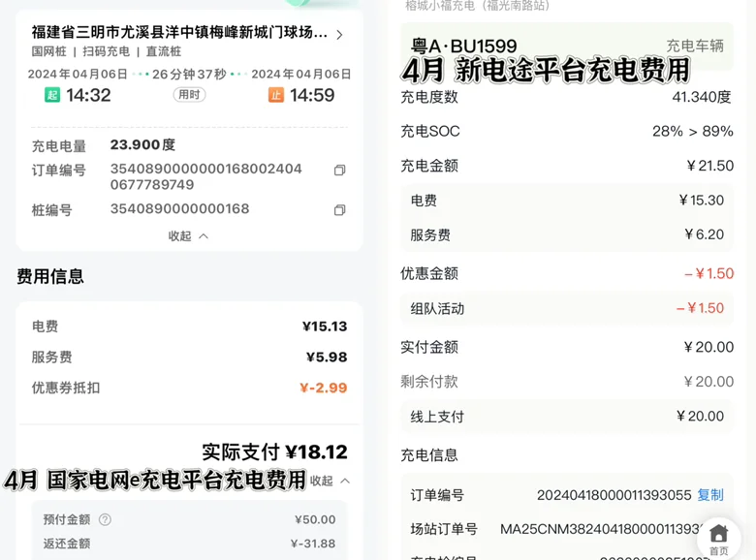Tap the green 起 start-time icon

(52, 95)
